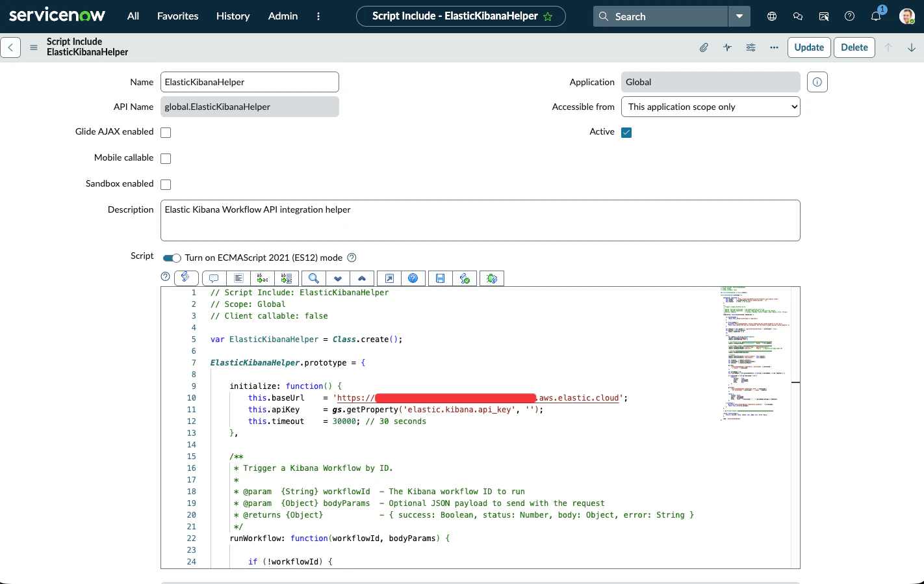Viewport: 924px width, 584px height.
Task: Go back with the left chevron button
Action: pyautogui.click(x=10, y=47)
